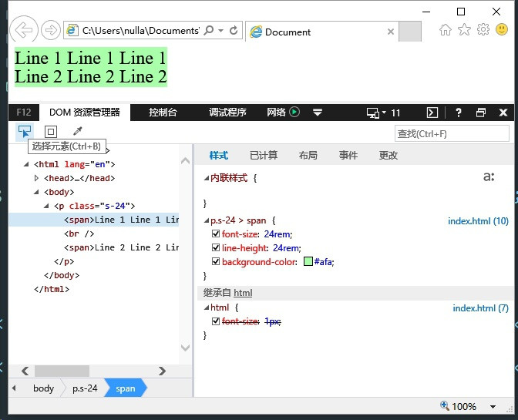
Task: Disable the line-height 24rem property
Action: [216, 248]
